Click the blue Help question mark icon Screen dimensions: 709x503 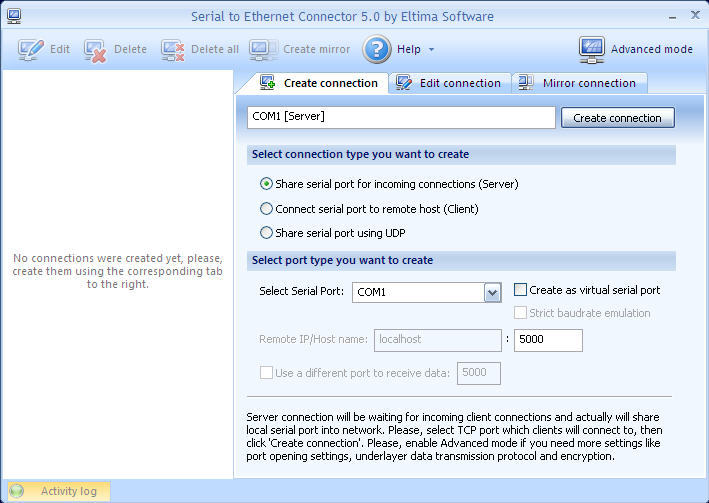pos(377,49)
